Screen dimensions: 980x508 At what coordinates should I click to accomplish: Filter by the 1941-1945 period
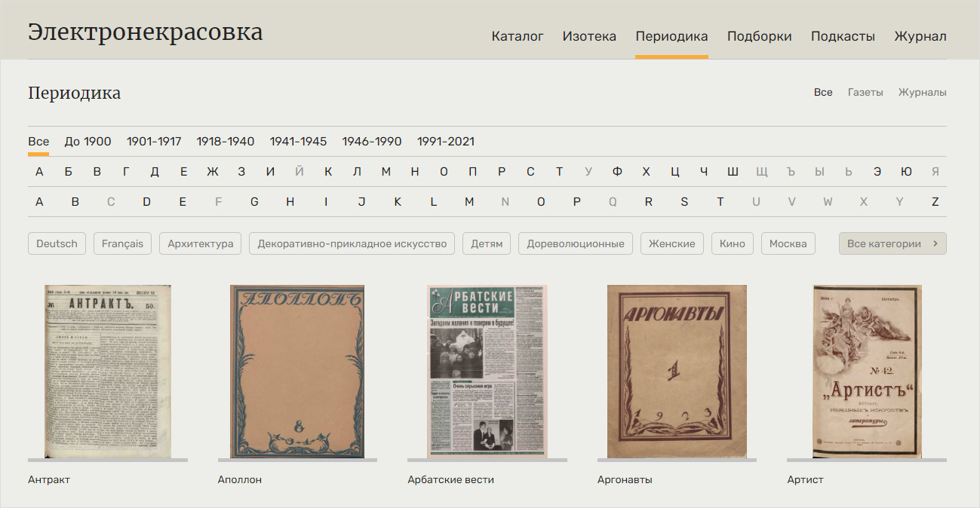(298, 141)
